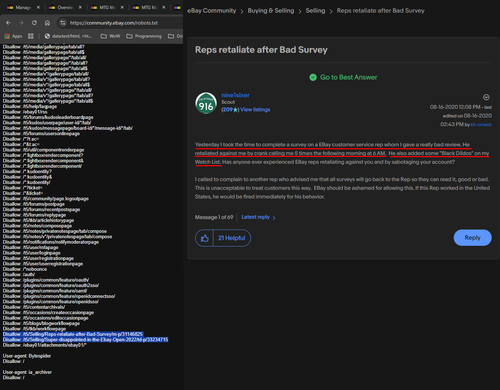
Task: Close the 'Overview' browser tab
Action: point(80,7)
